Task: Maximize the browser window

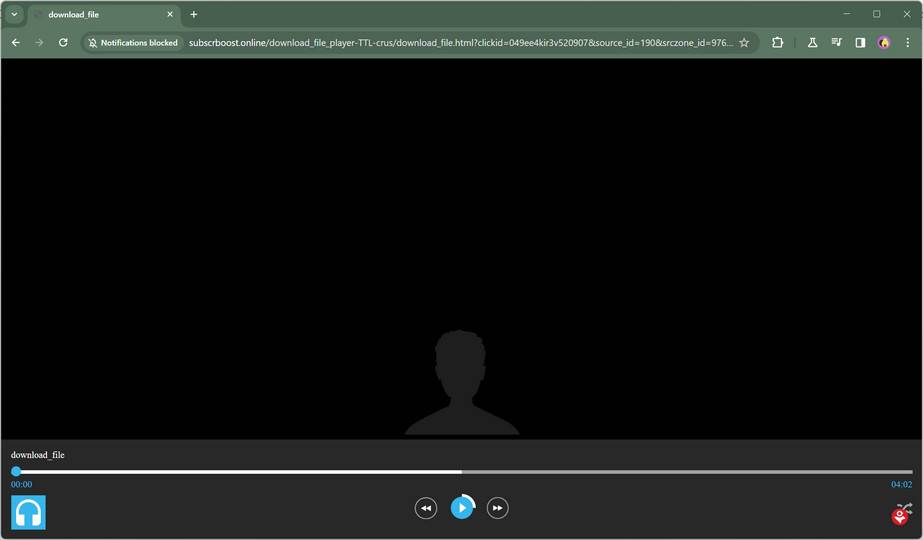Action: (x=876, y=14)
